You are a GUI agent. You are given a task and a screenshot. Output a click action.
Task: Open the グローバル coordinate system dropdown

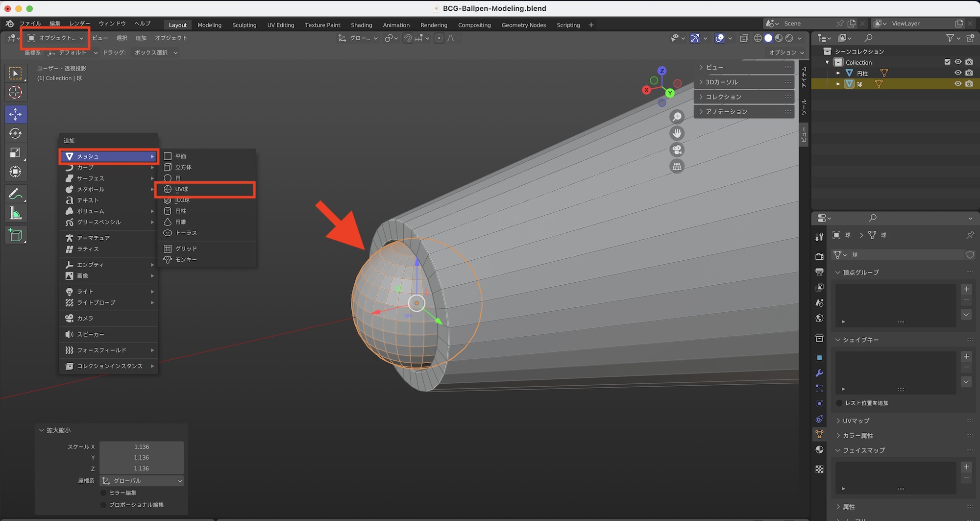coord(142,481)
